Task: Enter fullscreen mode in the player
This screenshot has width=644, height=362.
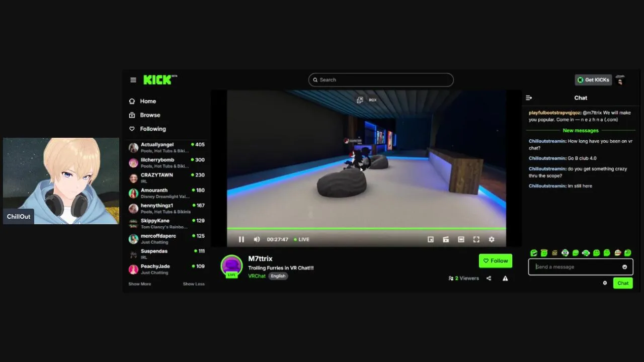Action: tap(476, 239)
